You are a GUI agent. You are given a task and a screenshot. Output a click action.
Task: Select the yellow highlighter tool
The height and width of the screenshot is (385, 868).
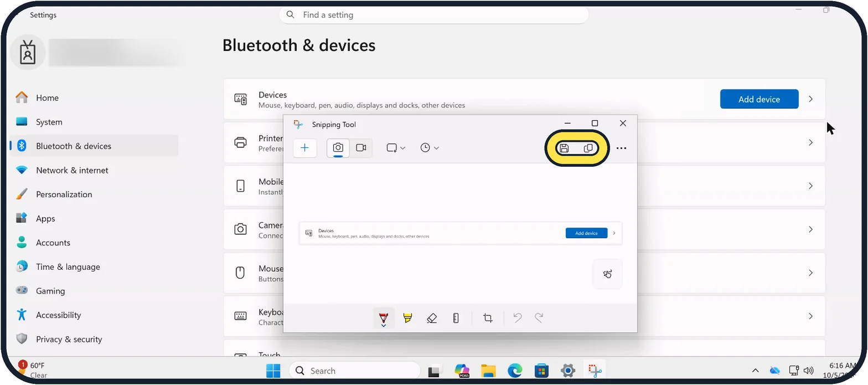pos(407,318)
